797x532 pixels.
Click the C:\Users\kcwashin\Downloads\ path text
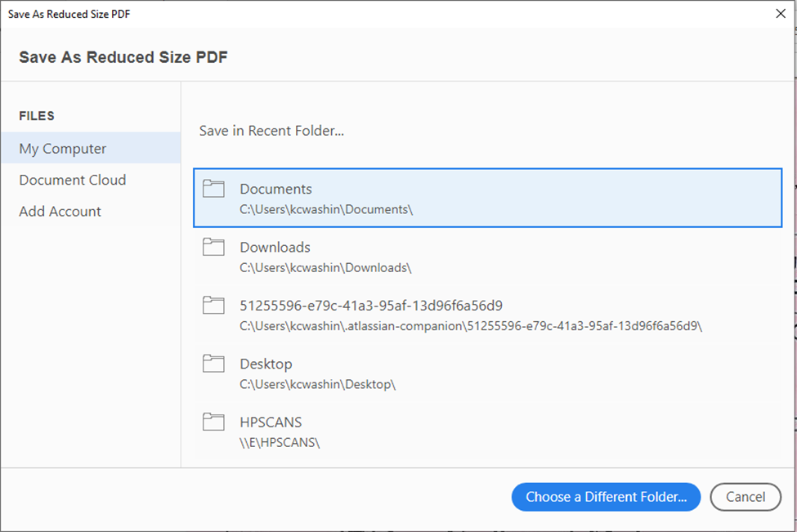pos(325,267)
